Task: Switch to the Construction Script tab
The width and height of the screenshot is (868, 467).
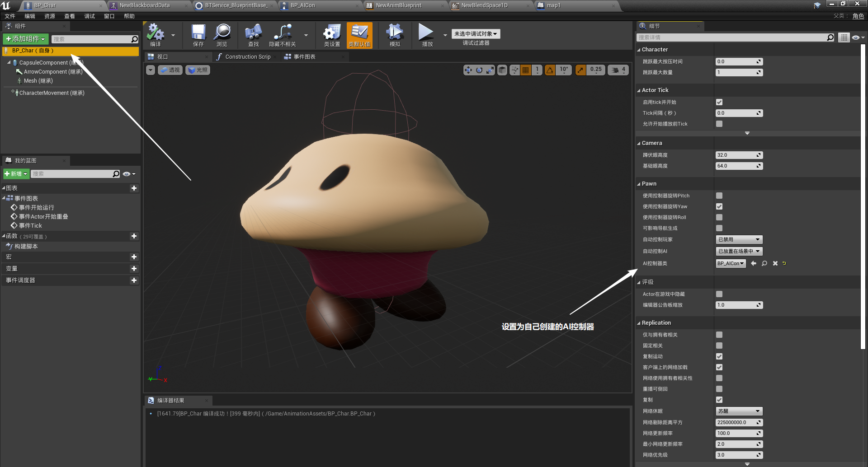Action: (248, 57)
